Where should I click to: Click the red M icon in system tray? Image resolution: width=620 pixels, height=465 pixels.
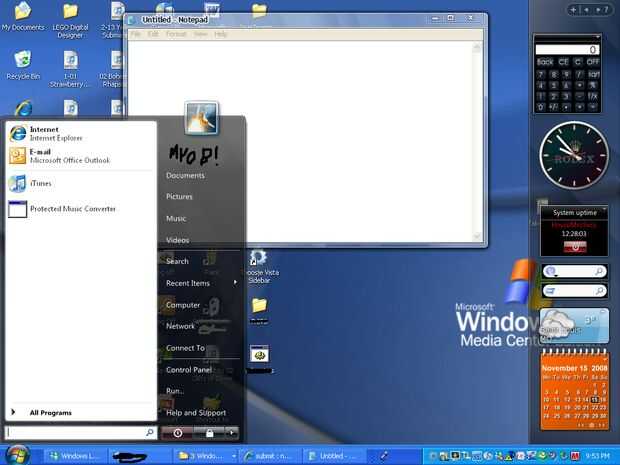[575, 456]
